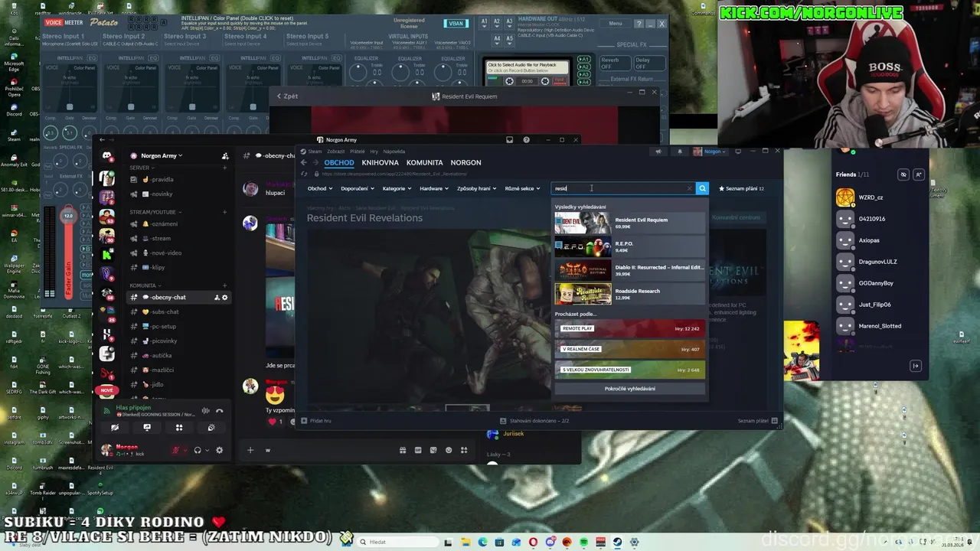Open the soundboard in Discord voice panel
Image resolution: width=980 pixels, height=551 pixels.
click(211, 428)
